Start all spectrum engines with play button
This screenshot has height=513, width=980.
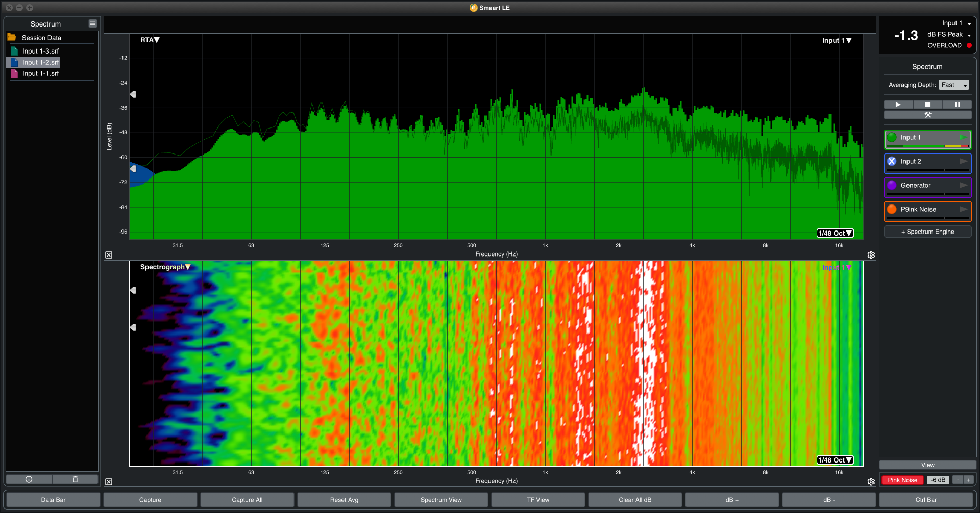click(x=898, y=105)
